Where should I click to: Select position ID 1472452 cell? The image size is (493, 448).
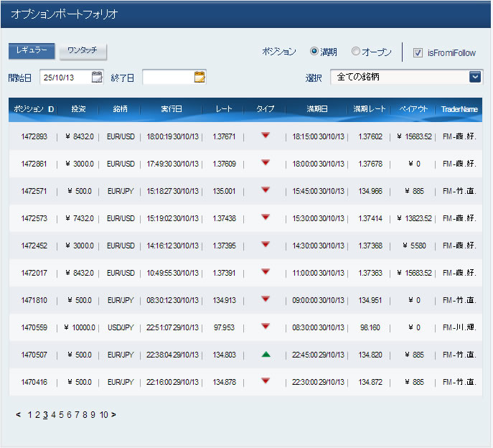click(34, 246)
